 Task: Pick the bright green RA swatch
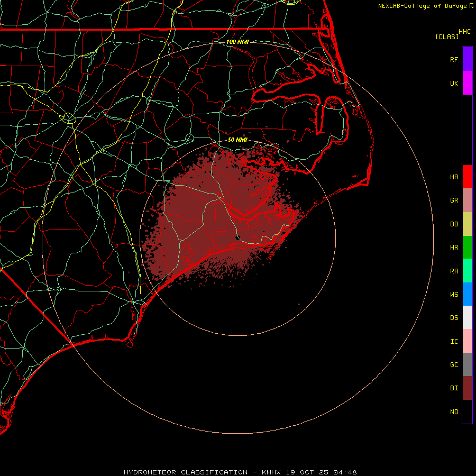pyautogui.click(x=467, y=271)
